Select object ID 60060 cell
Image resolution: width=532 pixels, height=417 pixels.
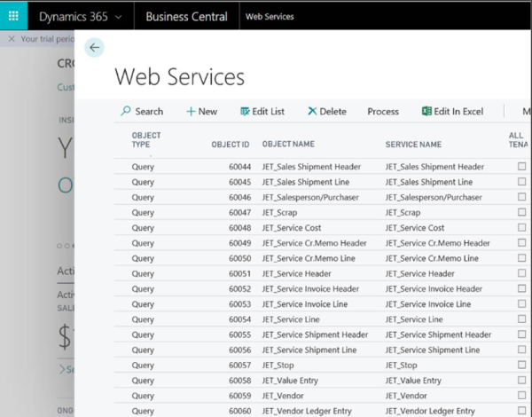tap(240, 411)
